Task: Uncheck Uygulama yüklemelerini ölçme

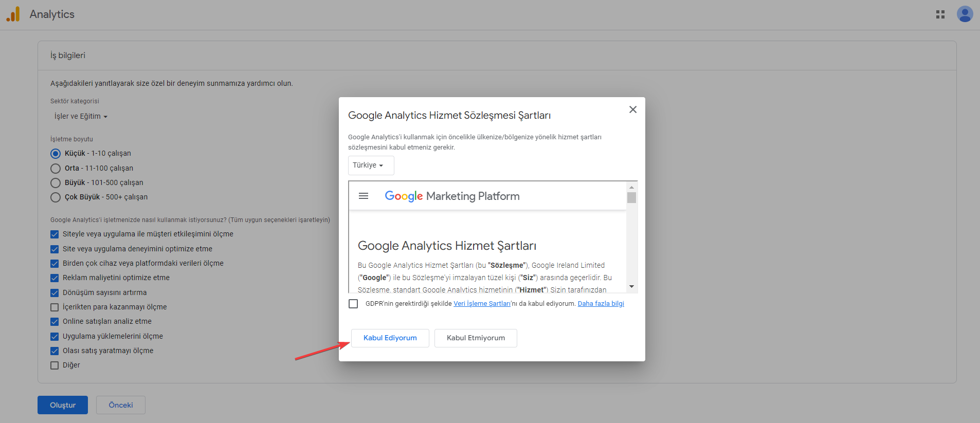Action: (x=55, y=337)
